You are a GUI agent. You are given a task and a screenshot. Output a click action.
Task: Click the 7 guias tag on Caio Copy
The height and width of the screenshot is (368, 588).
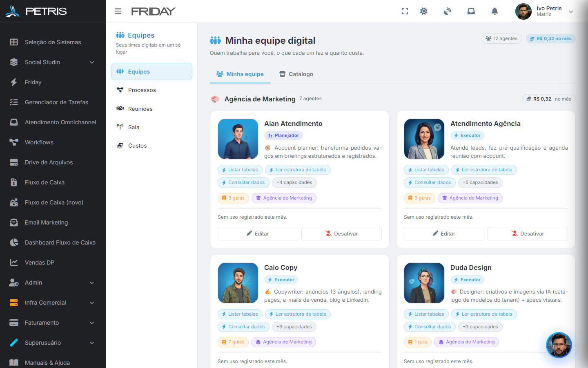point(233,342)
